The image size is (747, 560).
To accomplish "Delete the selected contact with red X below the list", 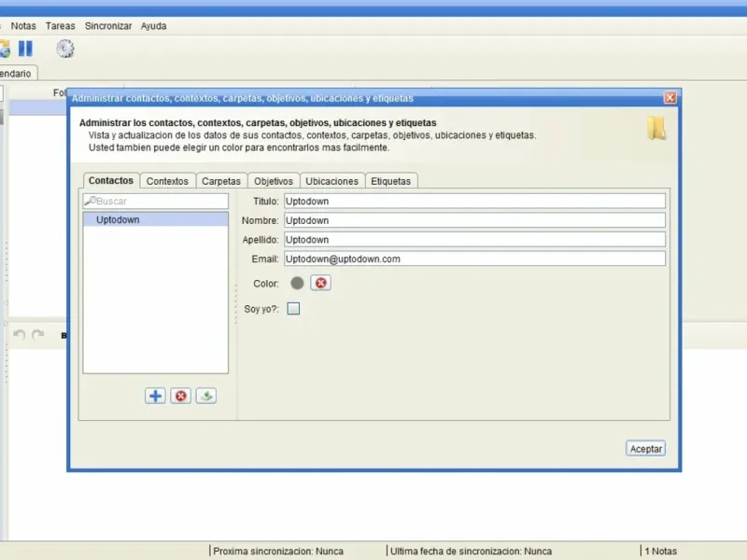I will click(180, 396).
